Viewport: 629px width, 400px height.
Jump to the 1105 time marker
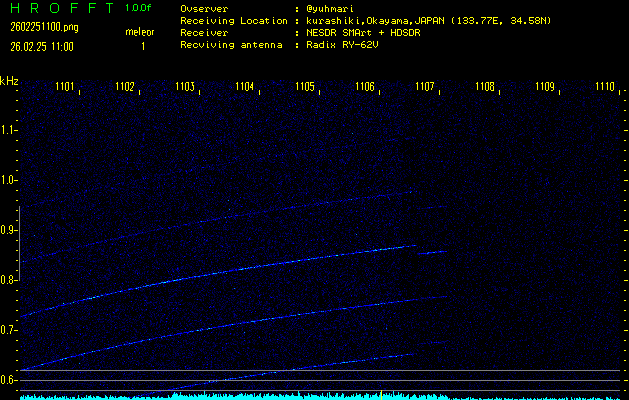pyautogui.click(x=305, y=88)
